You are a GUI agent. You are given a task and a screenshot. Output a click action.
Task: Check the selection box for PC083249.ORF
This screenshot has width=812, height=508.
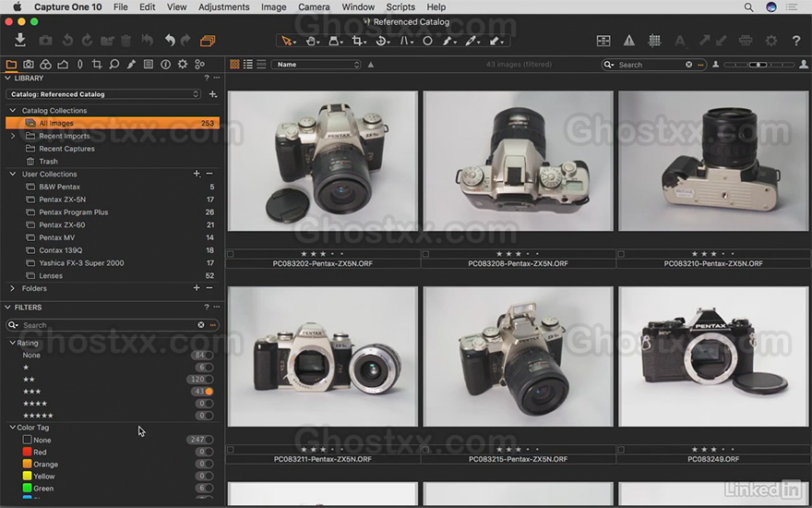pyautogui.click(x=621, y=450)
